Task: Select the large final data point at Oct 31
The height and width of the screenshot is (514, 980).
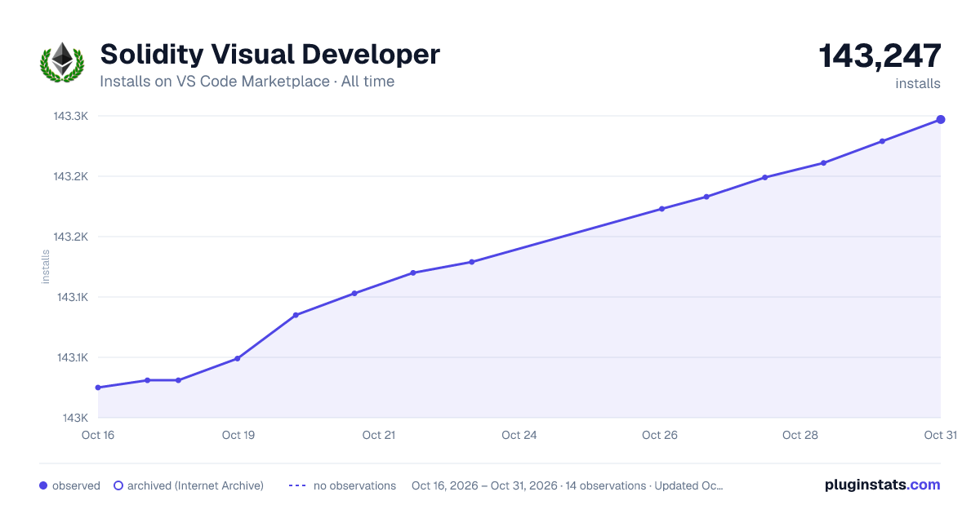Action: point(941,120)
